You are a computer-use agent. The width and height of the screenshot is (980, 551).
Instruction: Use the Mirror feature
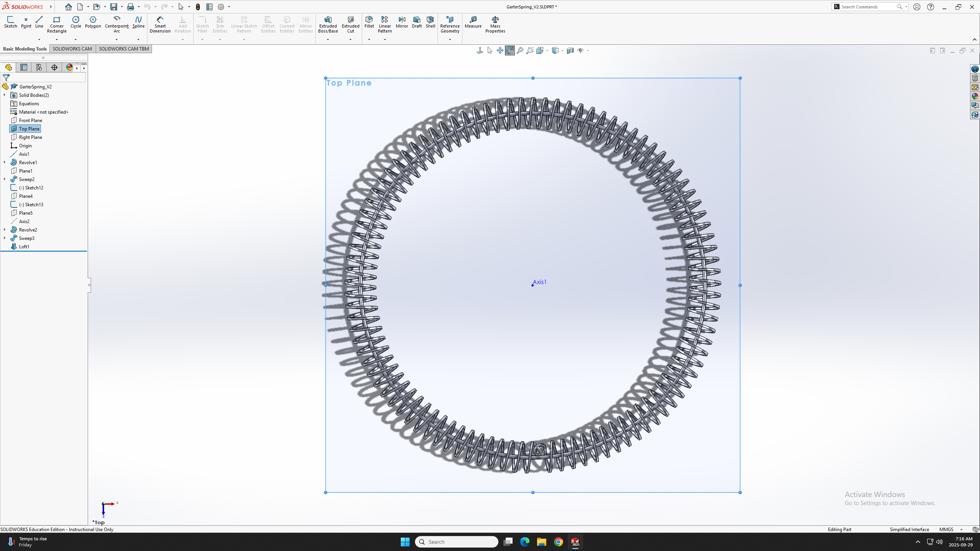(402, 22)
